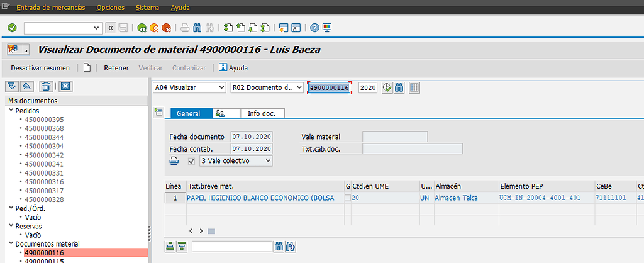Click the green checkmark Enter icon
Image resolution: width=644 pixels, height=263 pixels.
[12, 28]
